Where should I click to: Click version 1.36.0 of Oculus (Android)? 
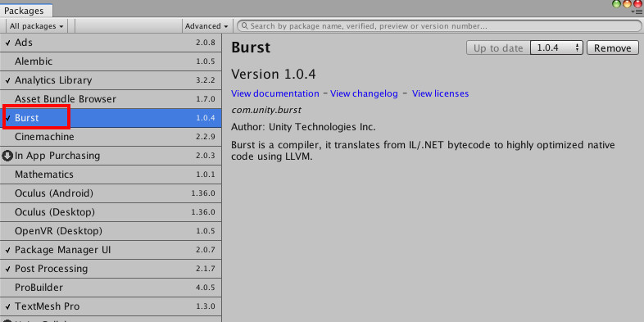coord(203,193)
